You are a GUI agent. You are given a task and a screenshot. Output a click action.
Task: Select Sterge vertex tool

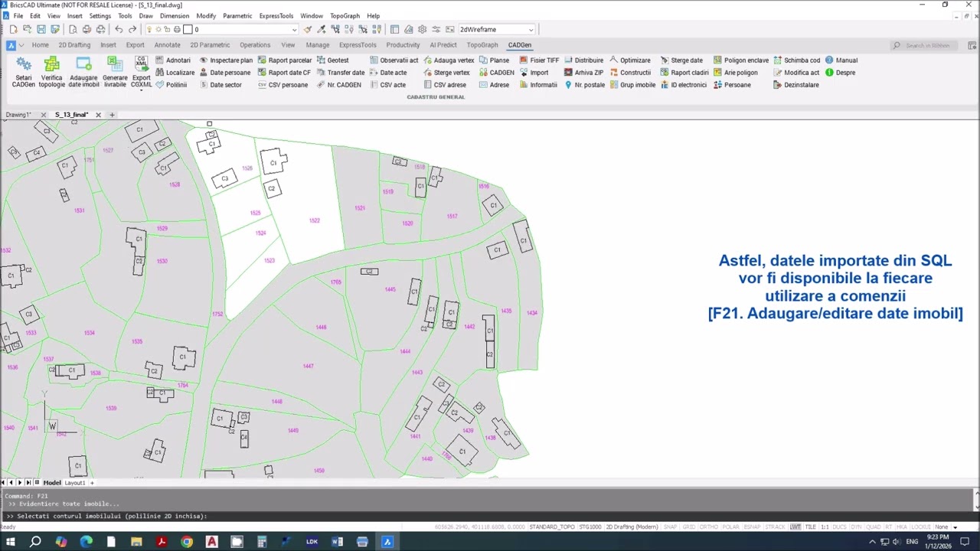pos(446,73)
